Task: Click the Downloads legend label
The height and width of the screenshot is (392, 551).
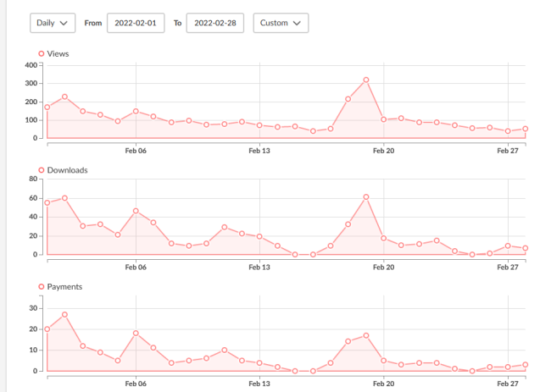Action: tap(68, 170)
